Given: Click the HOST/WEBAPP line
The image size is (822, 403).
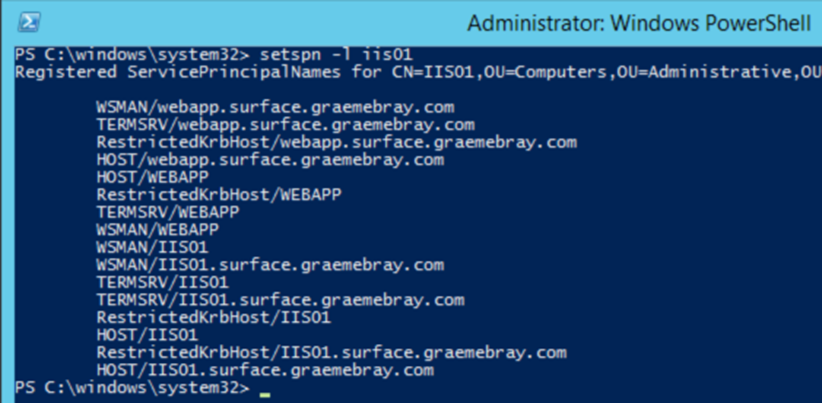Looking at the screenshot, I should [x=153, y=177].
